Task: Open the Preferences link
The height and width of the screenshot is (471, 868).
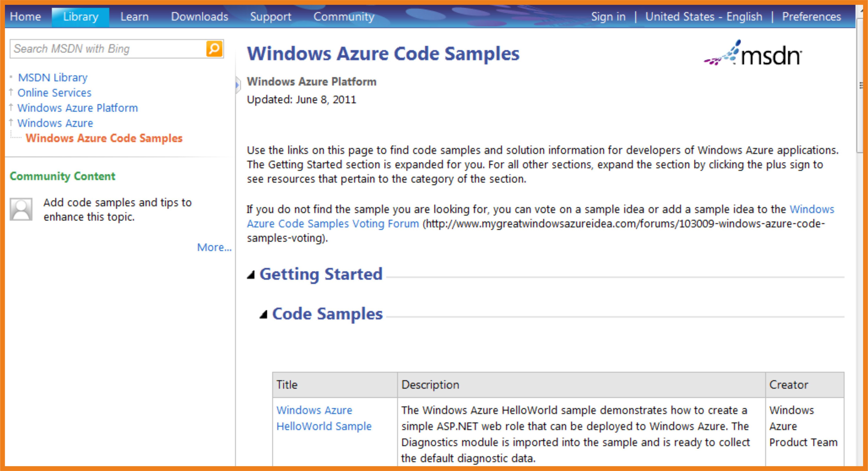Action: 811,17
